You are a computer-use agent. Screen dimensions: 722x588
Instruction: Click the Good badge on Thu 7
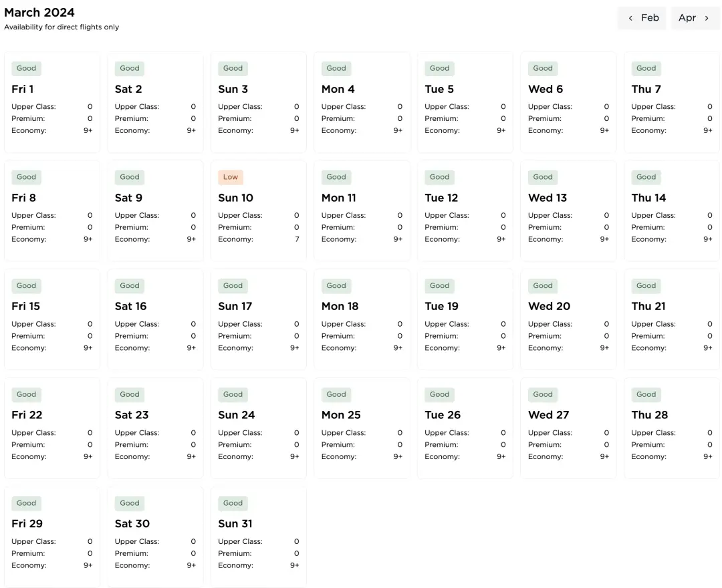(x=646, y=69)
